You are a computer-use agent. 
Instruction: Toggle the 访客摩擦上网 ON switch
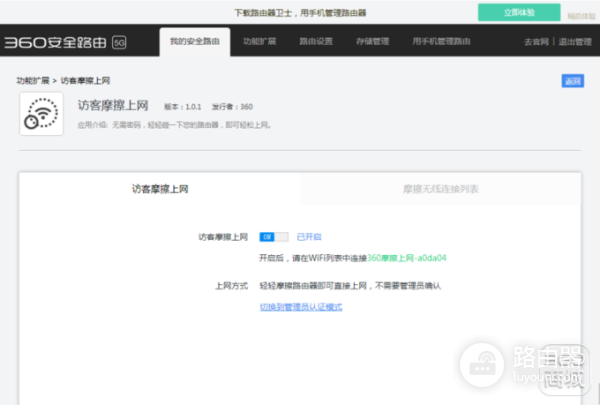(274, 237)
